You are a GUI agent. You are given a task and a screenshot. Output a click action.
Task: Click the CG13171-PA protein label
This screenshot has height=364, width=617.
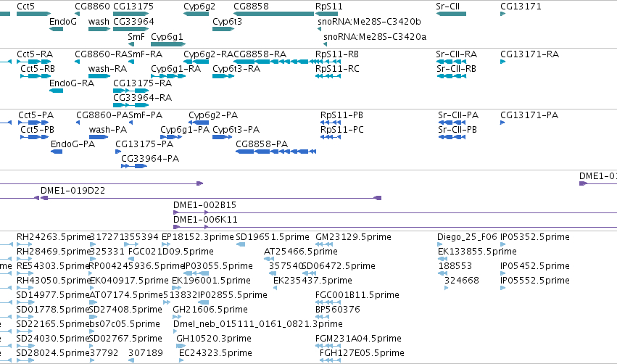click(529, 115)
